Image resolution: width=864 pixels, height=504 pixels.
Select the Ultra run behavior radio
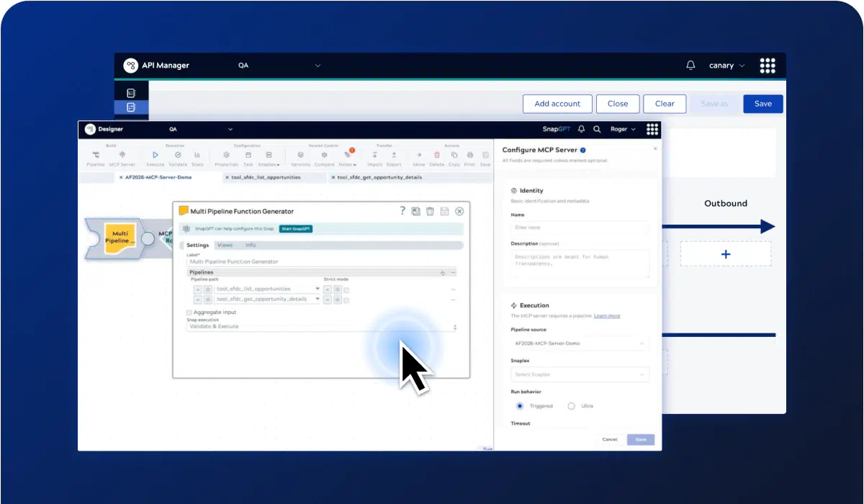(x=571, y=406)
